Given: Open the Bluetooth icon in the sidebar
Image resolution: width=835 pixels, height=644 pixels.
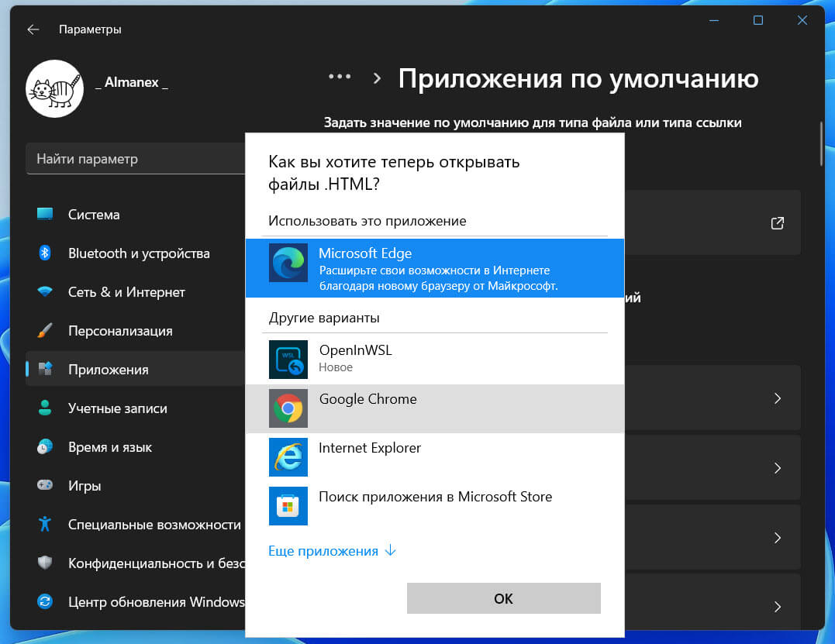Looking at the screenshot, I should pyautogui.click(x=45, y=253).
